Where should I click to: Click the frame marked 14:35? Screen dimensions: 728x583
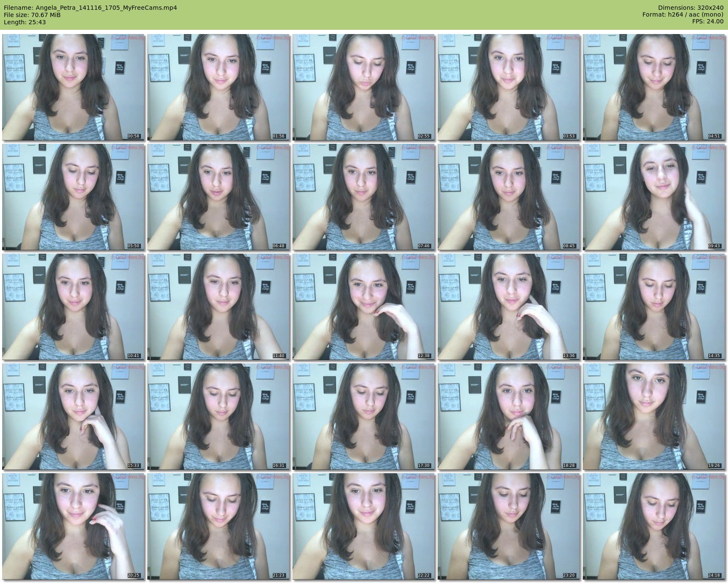[654, 307]
